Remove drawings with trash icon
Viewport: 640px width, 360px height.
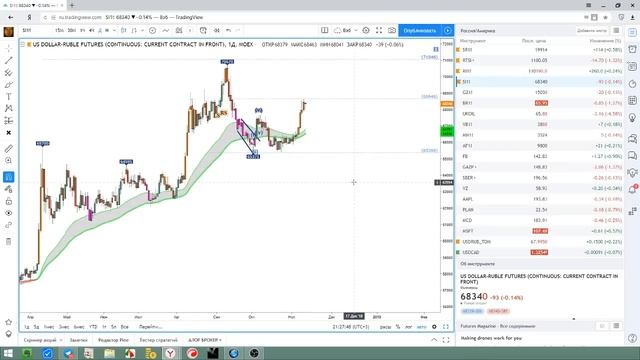pyautogui.click(x=9, y=242)
